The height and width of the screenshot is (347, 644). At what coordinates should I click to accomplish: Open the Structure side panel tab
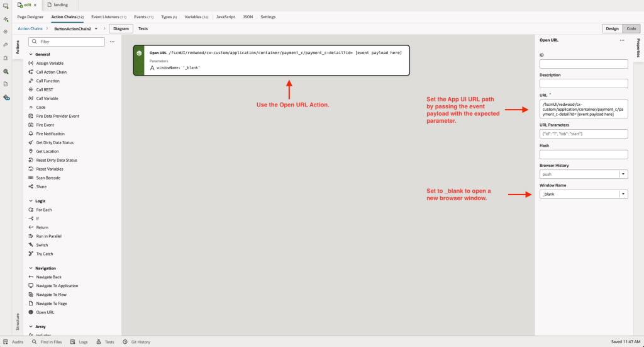tap(17, 322)
